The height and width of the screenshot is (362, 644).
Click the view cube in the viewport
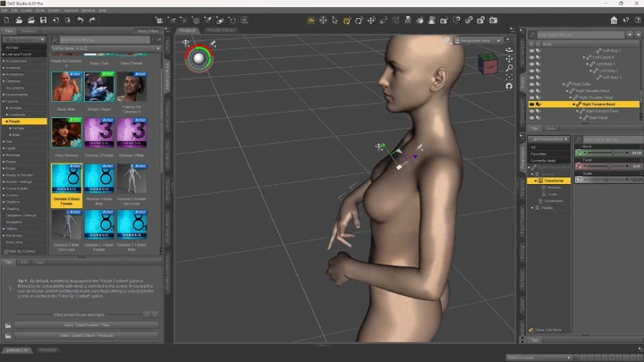click(488, 64)
